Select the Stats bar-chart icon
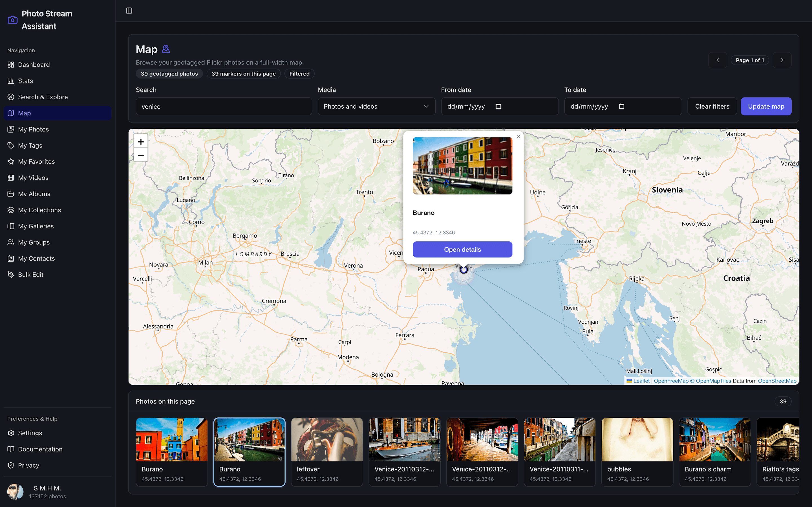 click(x=11, y=81)
